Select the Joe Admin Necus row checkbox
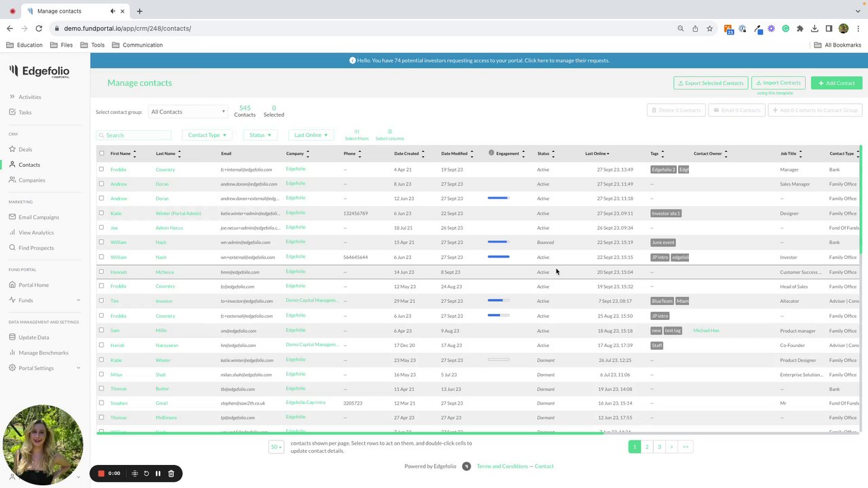This screenshot has height=488, width=868. click(x=102, y=228)
